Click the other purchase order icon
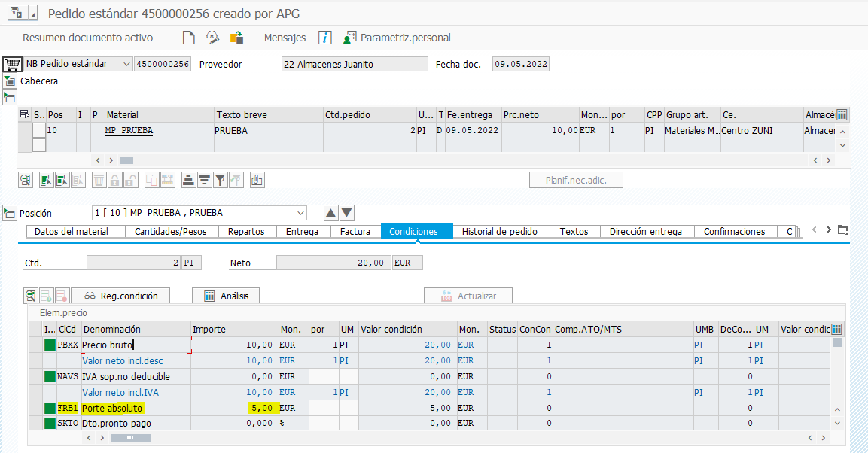Viewport: 868px width, 453px height. click(237, 38)
